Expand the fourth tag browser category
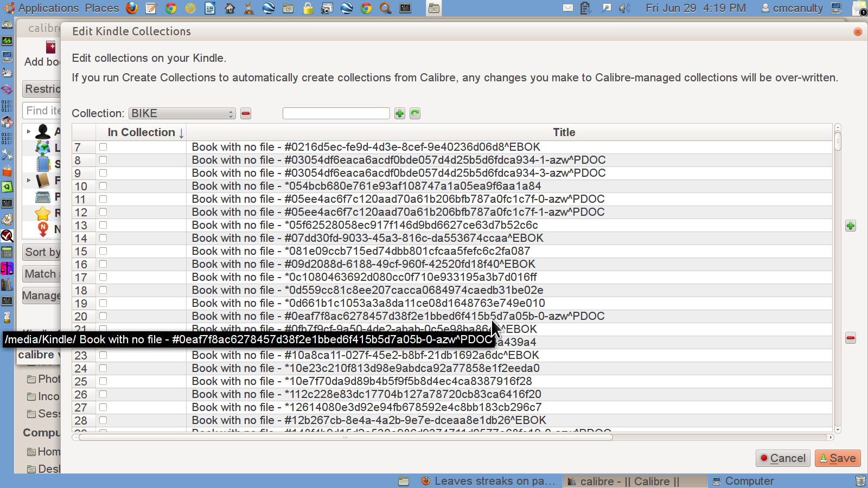868x488 pixels. point(29,180)
